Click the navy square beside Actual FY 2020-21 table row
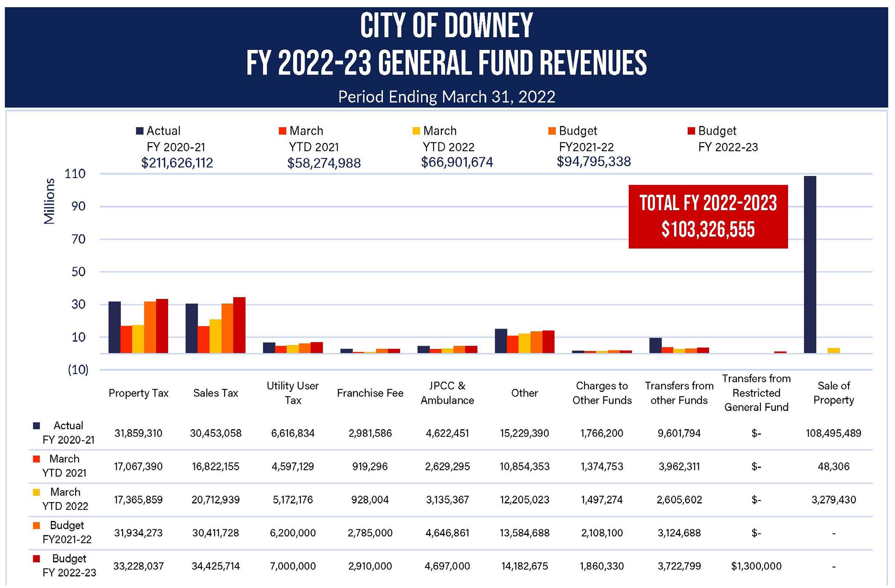Image resolution: width=895 pixels, height=588 pixels. tap(36, 426)
